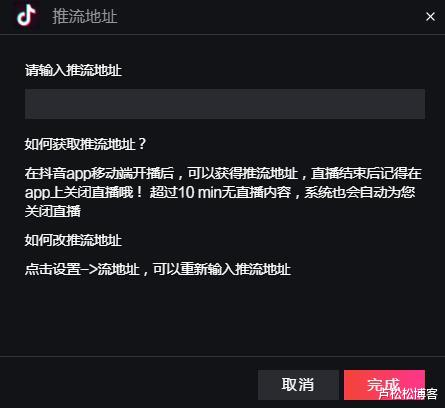445x408 pixels.
Task: Click the 点击设置->流地址 instruction text
Action: tap(82, 269)
